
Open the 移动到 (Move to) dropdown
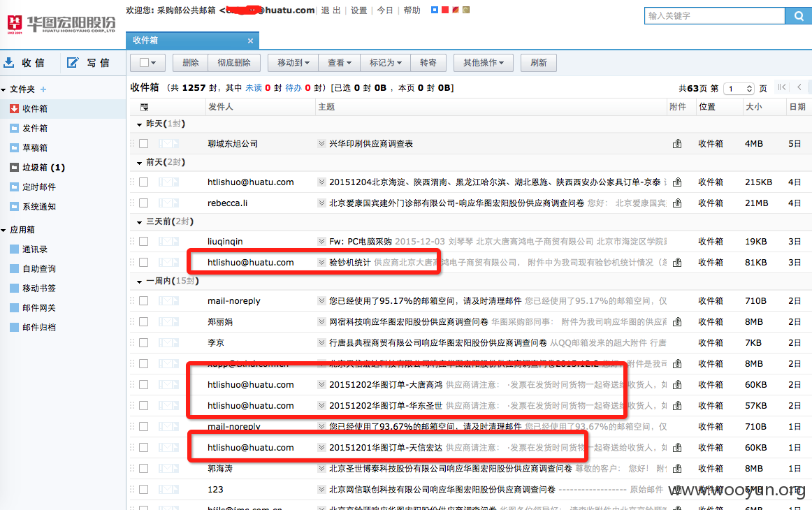[x=293, y=63]
